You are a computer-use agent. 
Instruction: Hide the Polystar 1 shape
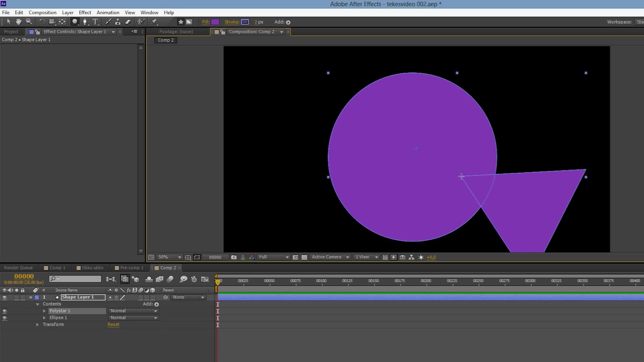pos(5,311)
